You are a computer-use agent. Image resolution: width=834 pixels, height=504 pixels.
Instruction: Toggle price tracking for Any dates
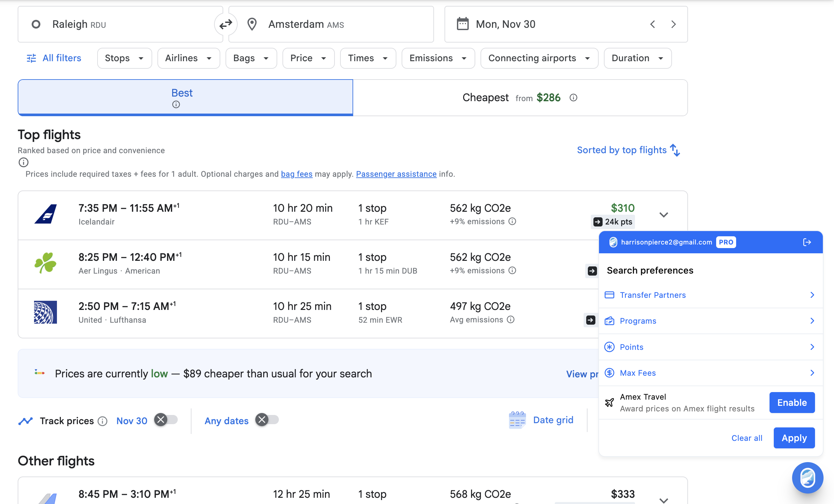pyautogui.click(x=267, y=420)
